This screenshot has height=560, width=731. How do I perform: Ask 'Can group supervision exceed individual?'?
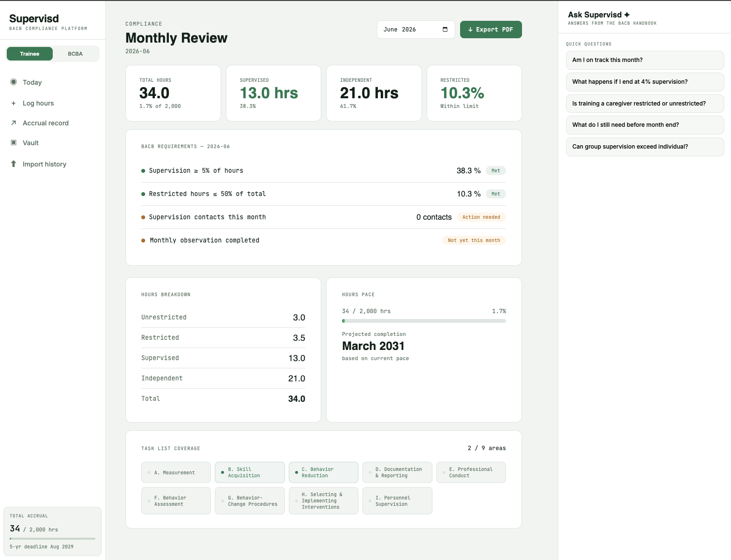pyautogui.click(x=645, y=147)
